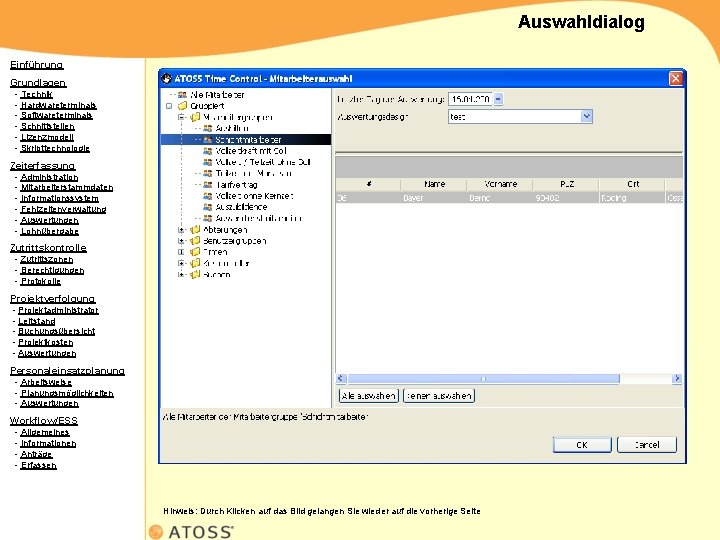Click the date input field
The image size is (720, 540).
point(471,99)
